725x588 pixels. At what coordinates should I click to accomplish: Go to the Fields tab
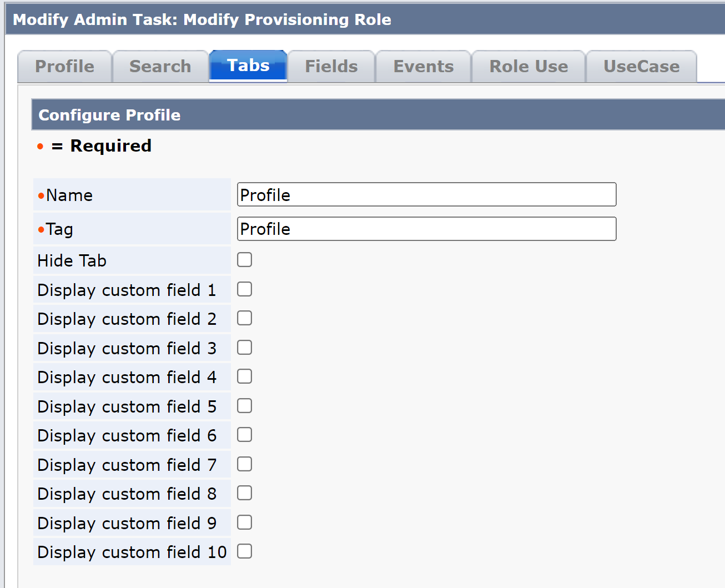(331, 67)
